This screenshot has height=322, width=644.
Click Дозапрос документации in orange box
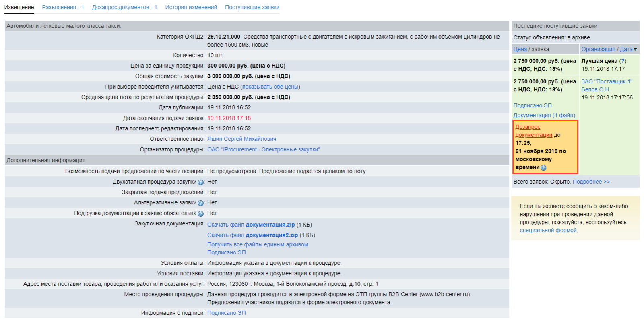tap(533, 131)
